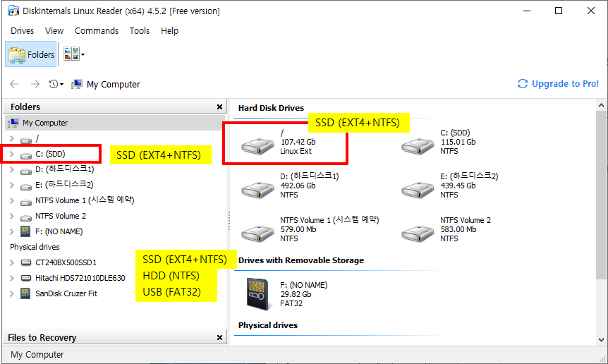Expand NTFS Volume 1 (시스템 예약) node
This screenshot has width=608, height=364.
(11, 201)
